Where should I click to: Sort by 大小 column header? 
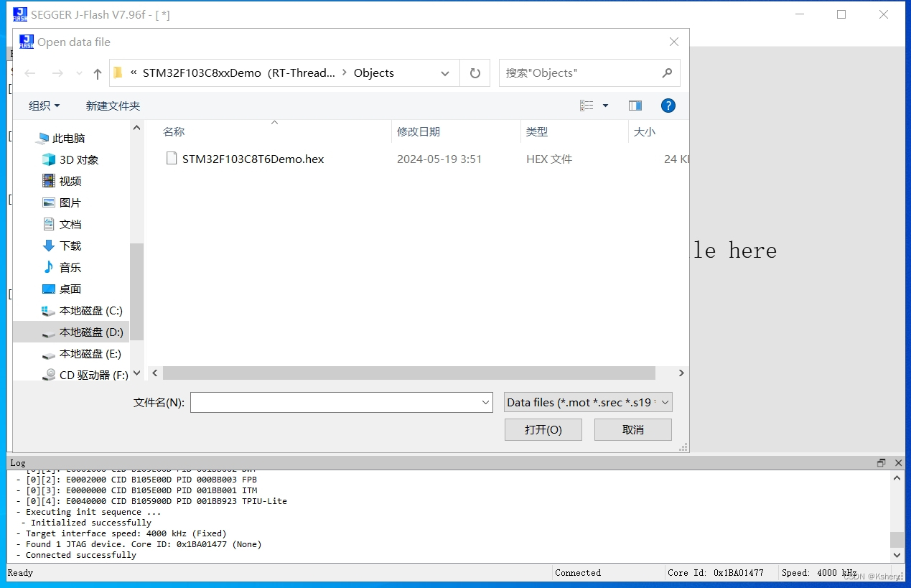(645, 131)
